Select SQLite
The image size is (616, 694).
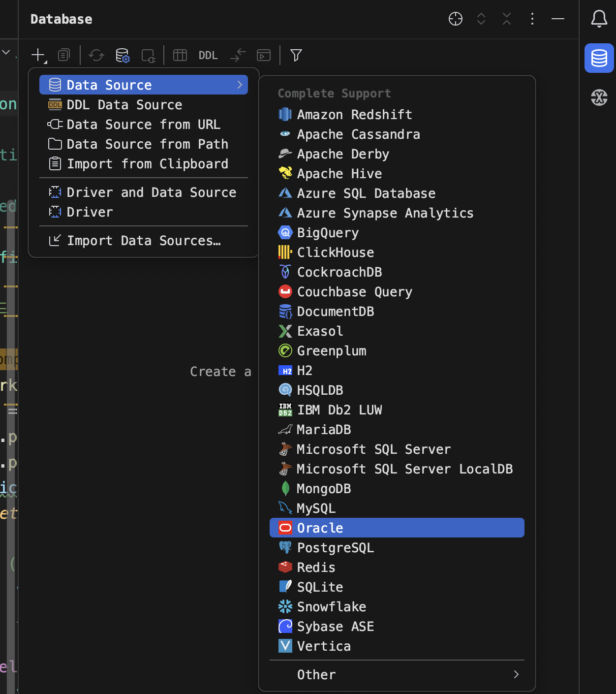[397, 587]
